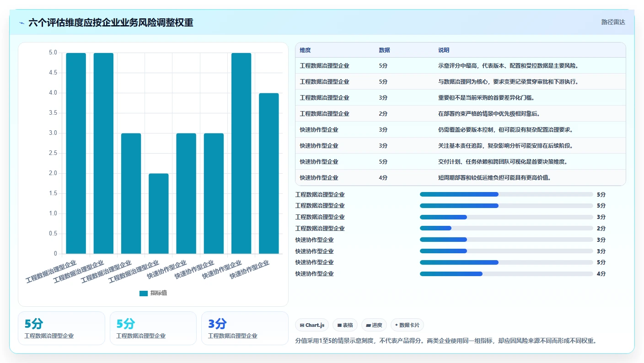Click the 4.5 y-axis label
The width and height of the screenshot is (644, 363).
coord(53,73)
